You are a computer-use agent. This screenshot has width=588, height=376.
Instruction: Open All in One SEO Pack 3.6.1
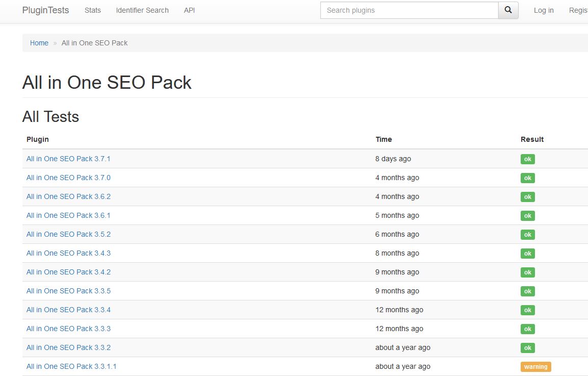68,215
